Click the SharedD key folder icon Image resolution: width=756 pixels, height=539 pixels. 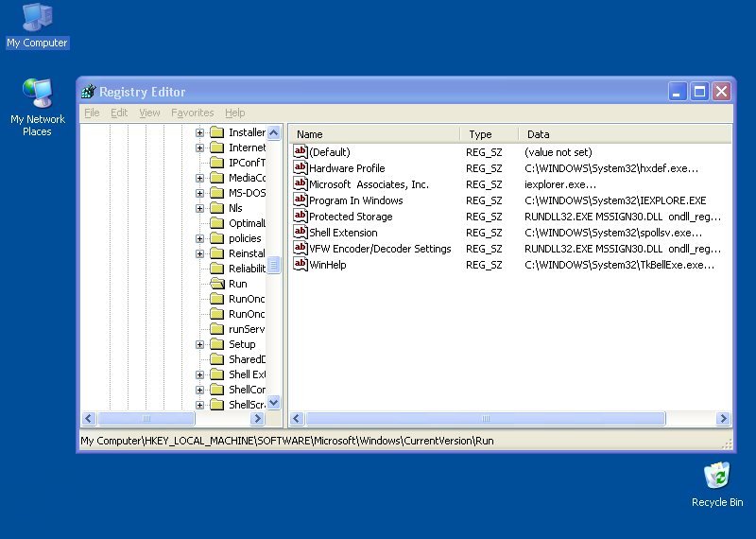coord(217,359)
